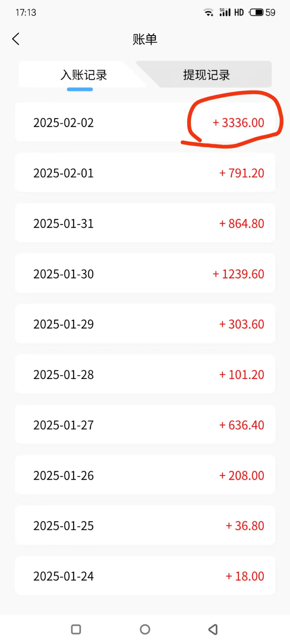This screenshot has width=290, height=644.
Task: Open the 2025-01-24 record of +18.00
Action: 145,576
